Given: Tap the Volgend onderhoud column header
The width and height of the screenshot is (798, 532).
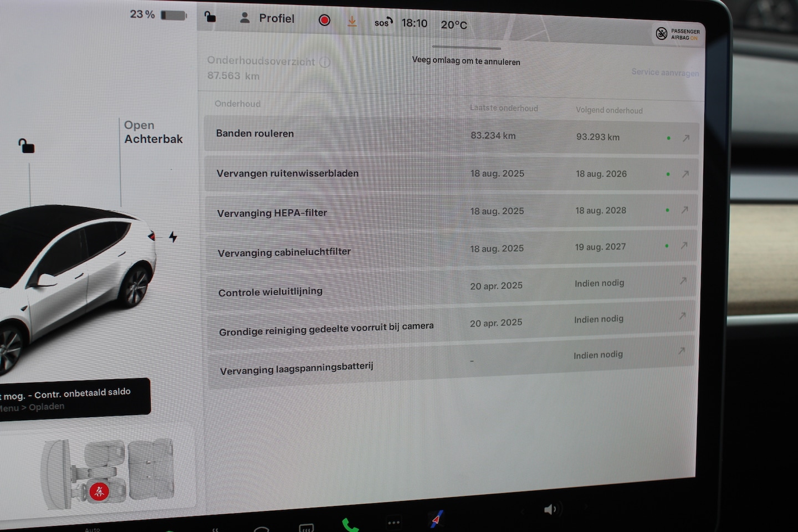Looking at the screenshot, I should click(x=609, y=110).
